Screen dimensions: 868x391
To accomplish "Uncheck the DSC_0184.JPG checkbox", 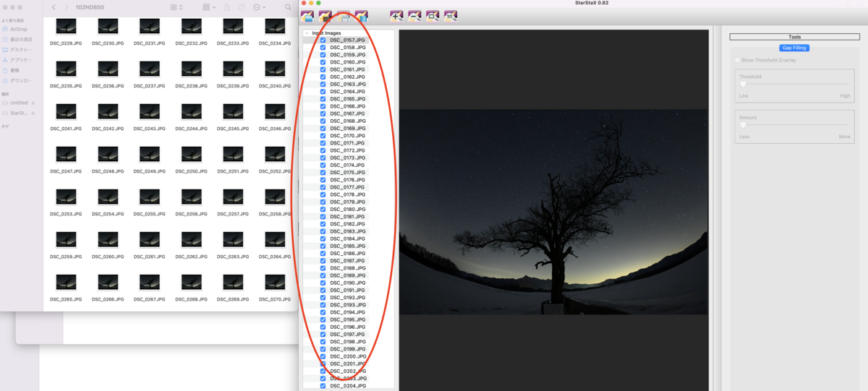I will click(323, 239).
